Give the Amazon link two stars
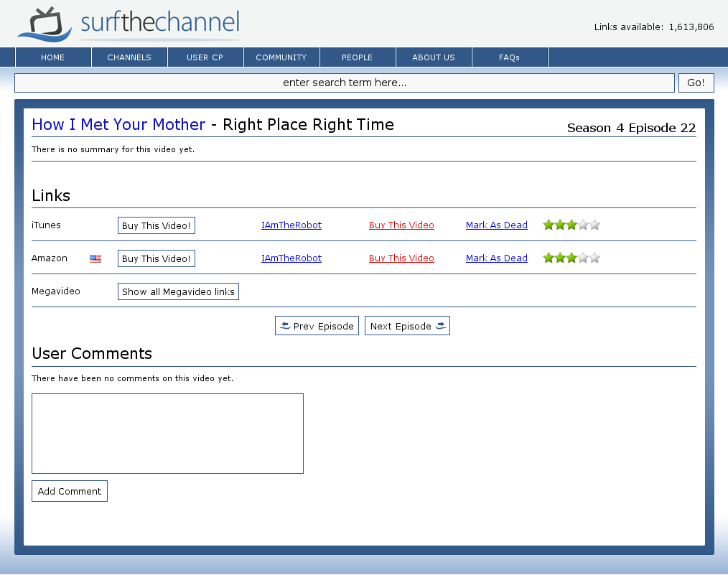The height and width of the screenshot is (575, 728). click(560, 258)
